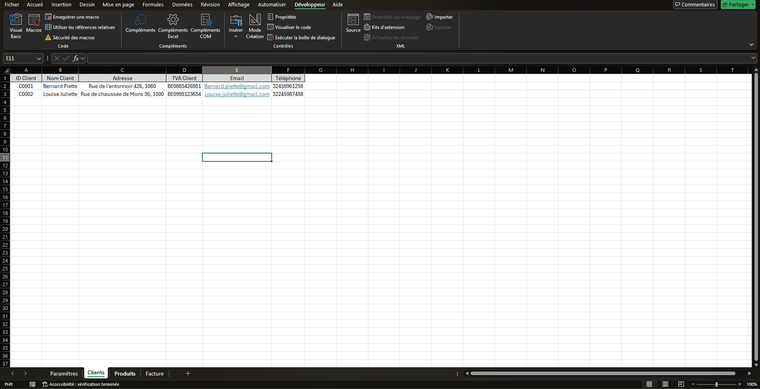Open Compléments COM dialog
This screenshot has width=760, height=389.
pos(206,26)
